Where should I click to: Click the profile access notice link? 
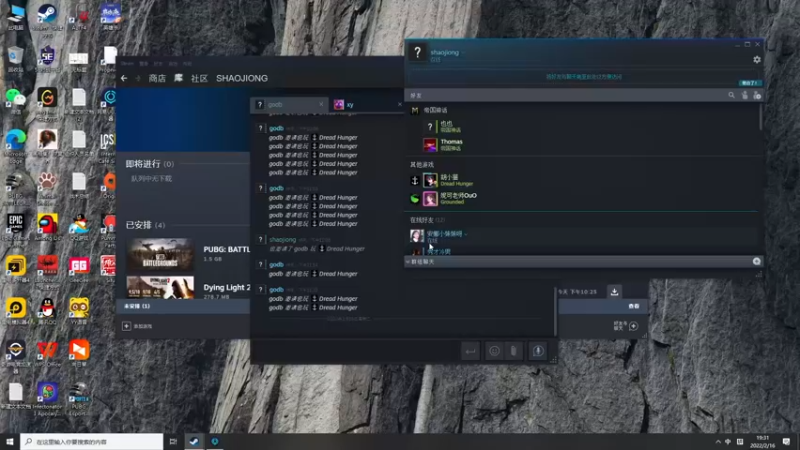pyautogui.click(x=584, y=77)
